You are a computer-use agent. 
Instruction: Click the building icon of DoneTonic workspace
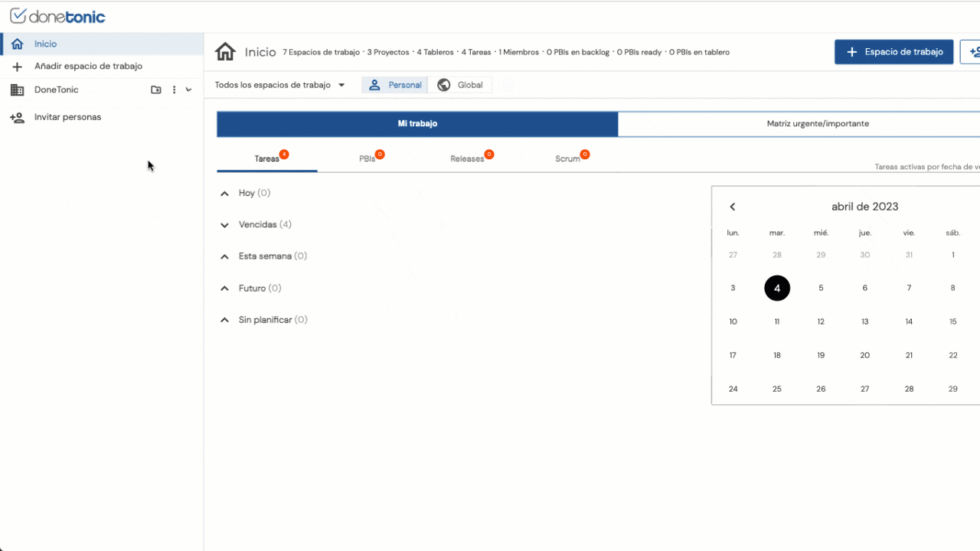[x=17, y=90]
